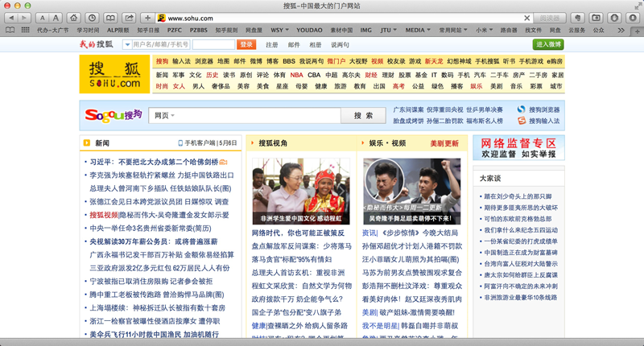
Task: Open 非洲旅游业最豪华10条线路 article
Action: point(520,298)
